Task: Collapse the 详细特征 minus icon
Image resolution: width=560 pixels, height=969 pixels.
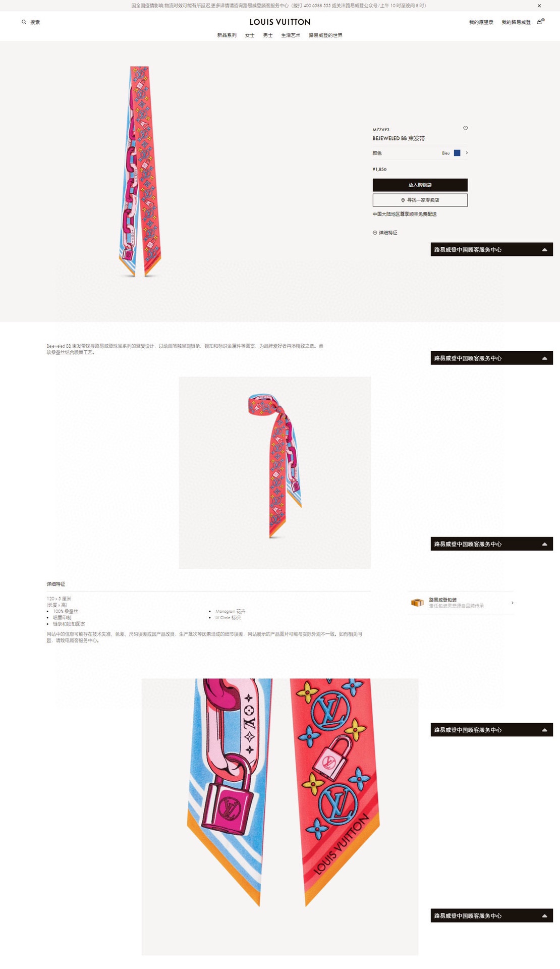Action: point(375,233)
